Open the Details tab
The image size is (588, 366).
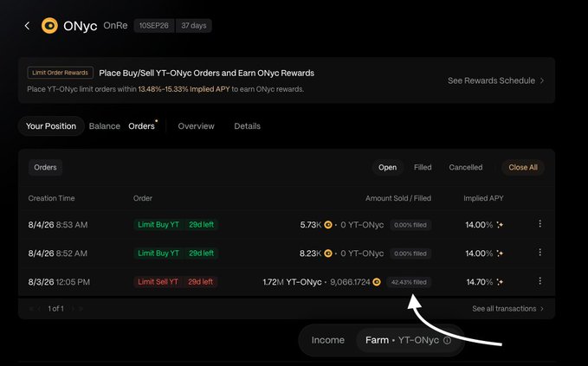[x=247, y=126]
